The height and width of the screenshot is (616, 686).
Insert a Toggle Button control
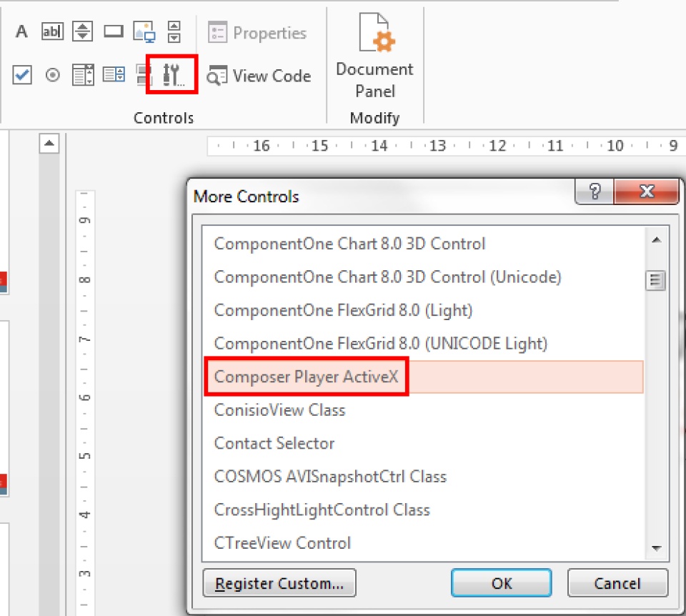tap(143, 75)
